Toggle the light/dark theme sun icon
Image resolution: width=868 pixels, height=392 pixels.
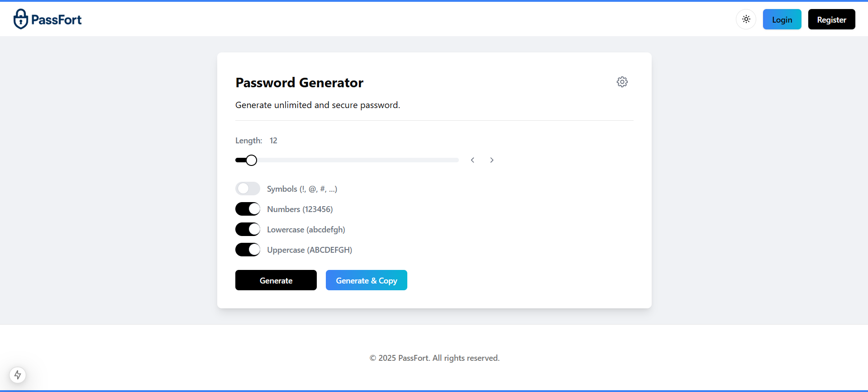pos(746,19)
